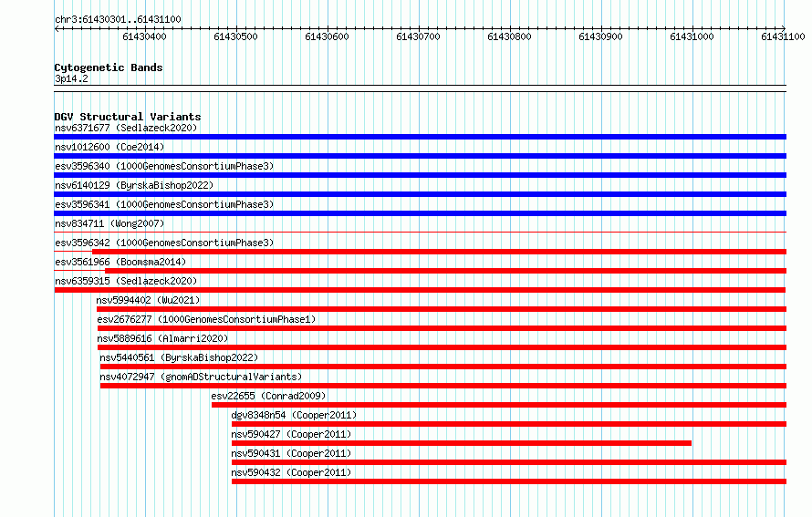Click ruler position 61431100

pyautogui.click(x=783, y=36)
